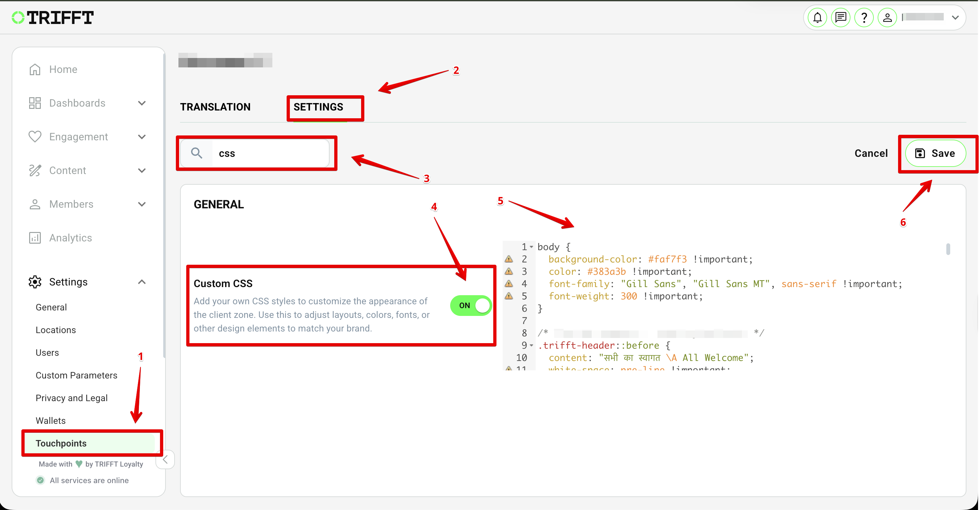Open the account dropdown arrow
Screen dimensions: 980x510
tap(955, 17)
